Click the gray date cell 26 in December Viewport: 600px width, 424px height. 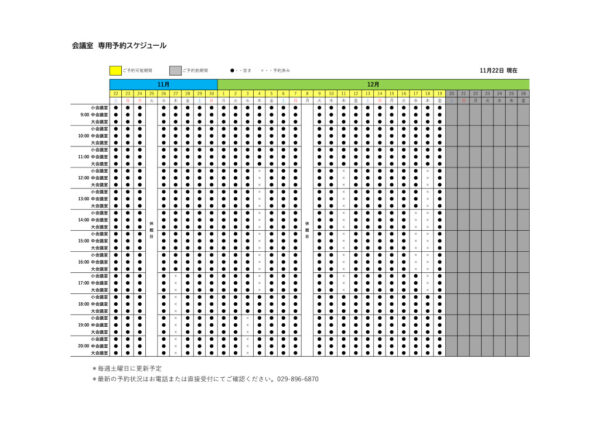[523, 94]
